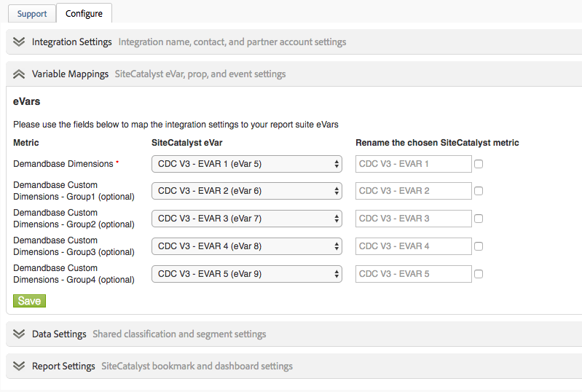Open the CDC V3 - EVAR 5 (eVar 9) dropdown

[246, 274]
